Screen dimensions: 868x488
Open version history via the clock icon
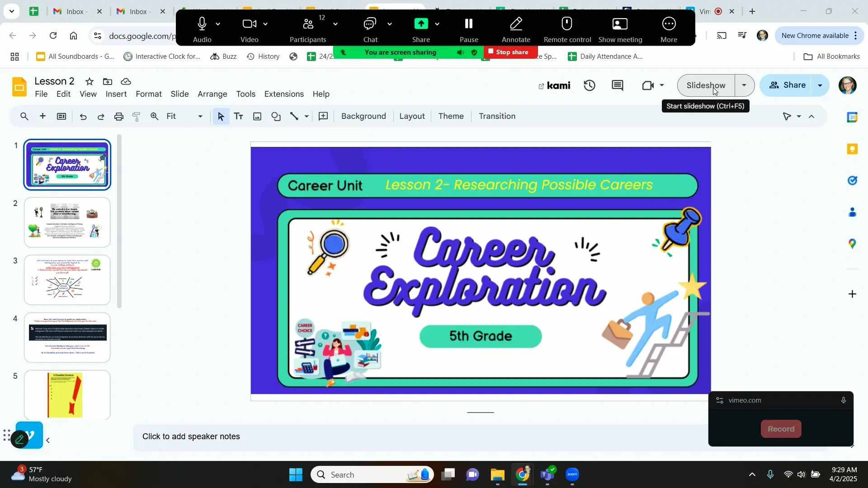click(x=590, y=85)
